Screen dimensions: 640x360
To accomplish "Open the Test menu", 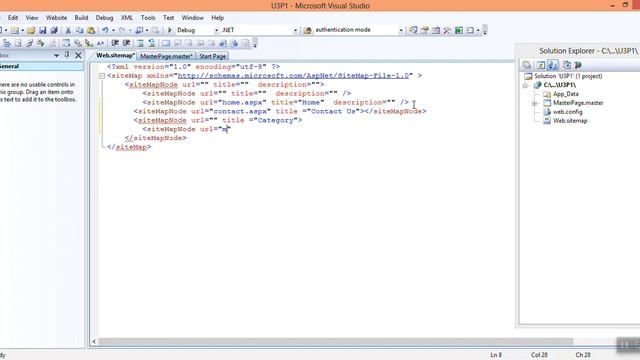I will tap(168, 18).
